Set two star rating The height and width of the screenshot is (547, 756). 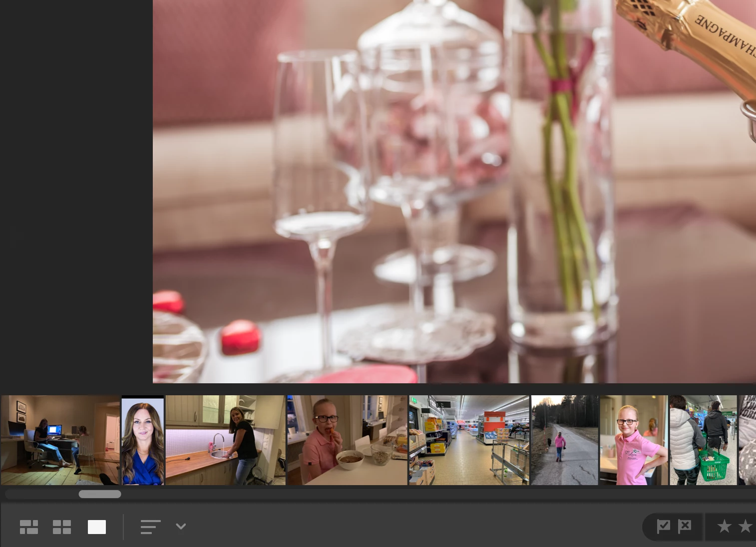(x=745, y=526)
